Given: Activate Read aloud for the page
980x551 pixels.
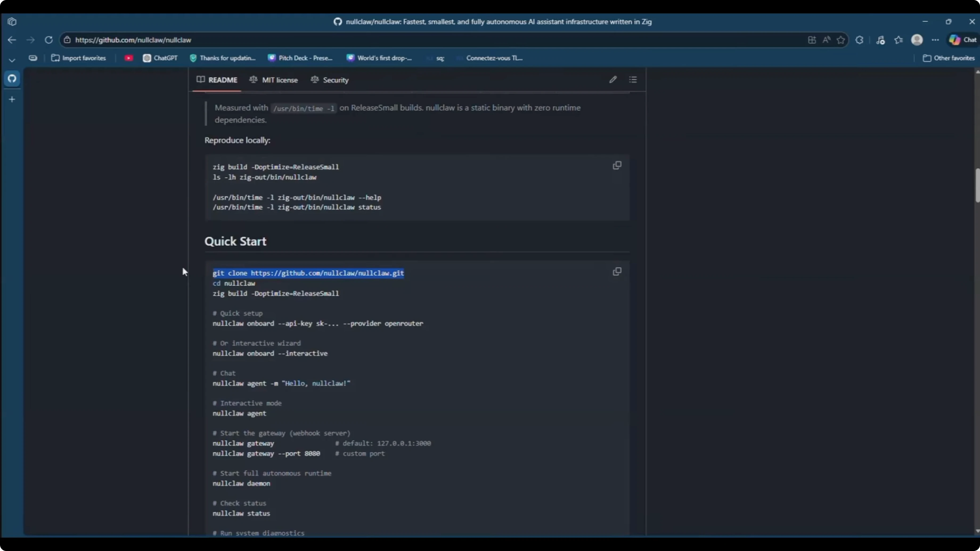Looking at the screenshot, I should [x=826, y=40].
